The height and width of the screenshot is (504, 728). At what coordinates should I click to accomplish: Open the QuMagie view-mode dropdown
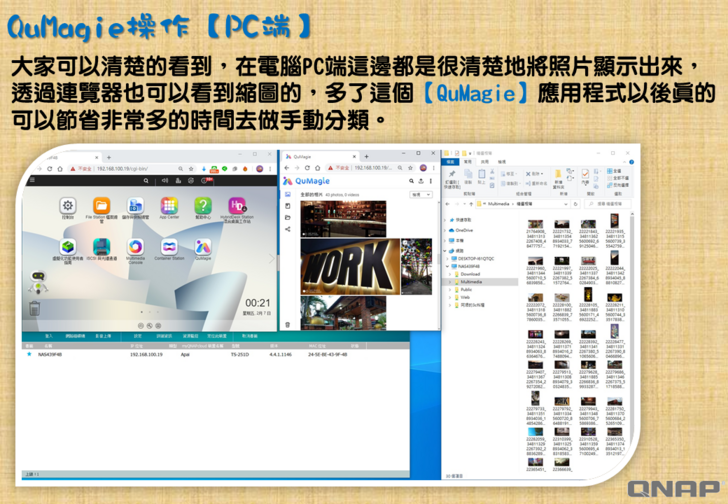pos(421,194)
